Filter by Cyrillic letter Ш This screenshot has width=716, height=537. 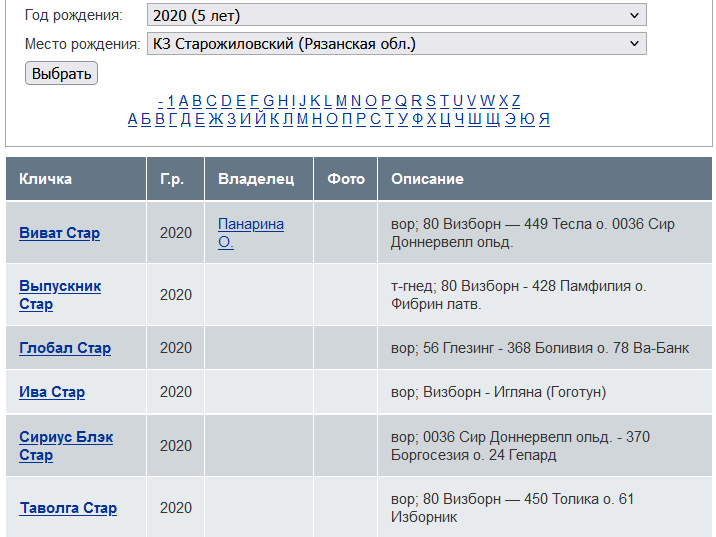coord(474,119)
